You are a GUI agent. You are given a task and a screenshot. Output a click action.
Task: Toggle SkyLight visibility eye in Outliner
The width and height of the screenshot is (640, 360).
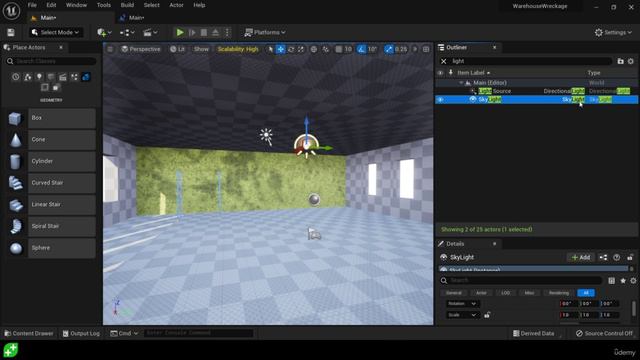point(440,100)
